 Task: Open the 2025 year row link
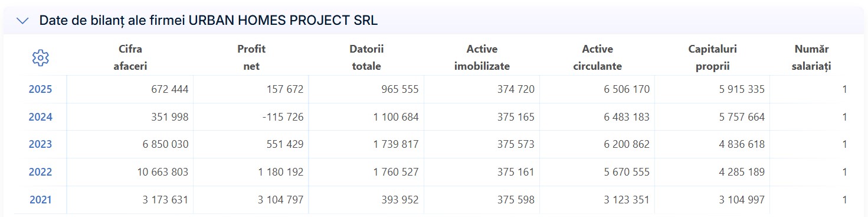click(40, 89)
